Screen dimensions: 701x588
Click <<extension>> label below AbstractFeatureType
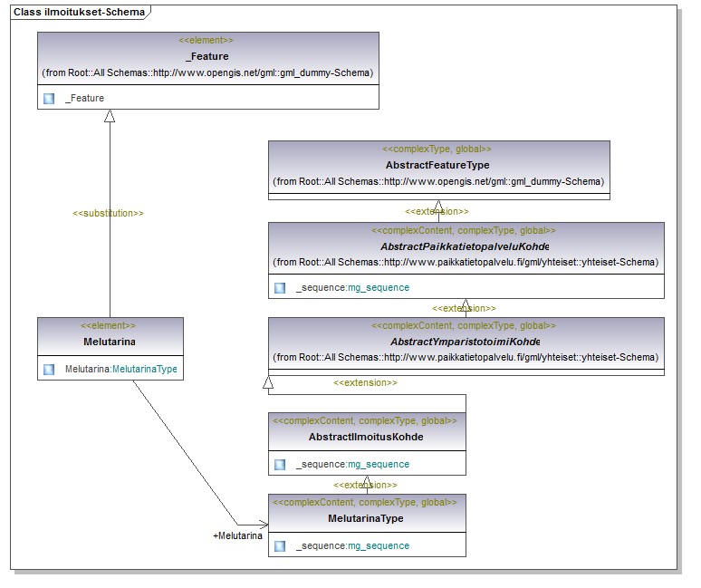tap(437, 211)
